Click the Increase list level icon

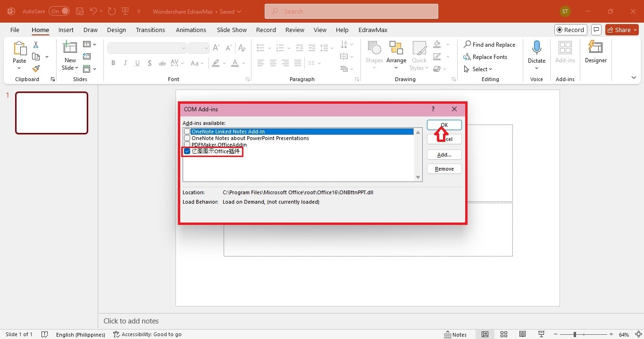[311, 48]
